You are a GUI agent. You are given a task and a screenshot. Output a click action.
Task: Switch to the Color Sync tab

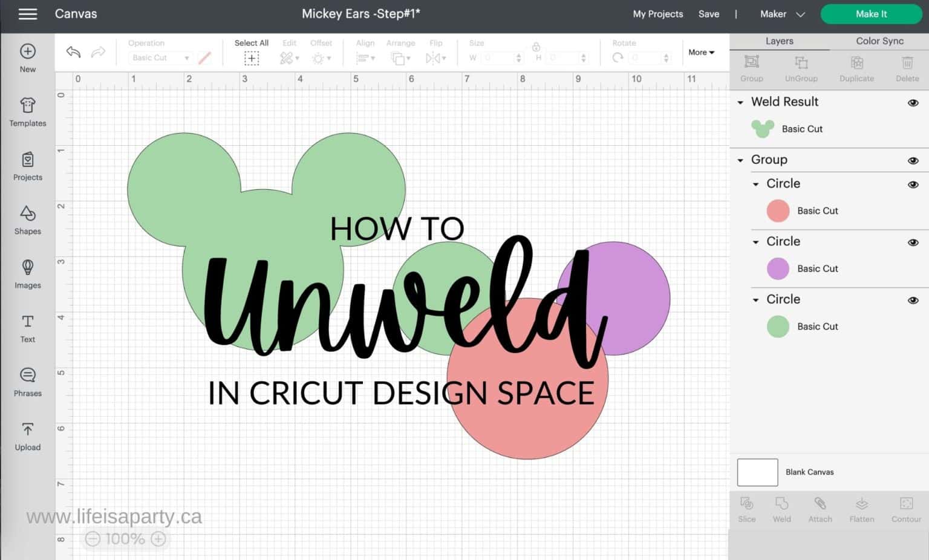tap(879, 41)
